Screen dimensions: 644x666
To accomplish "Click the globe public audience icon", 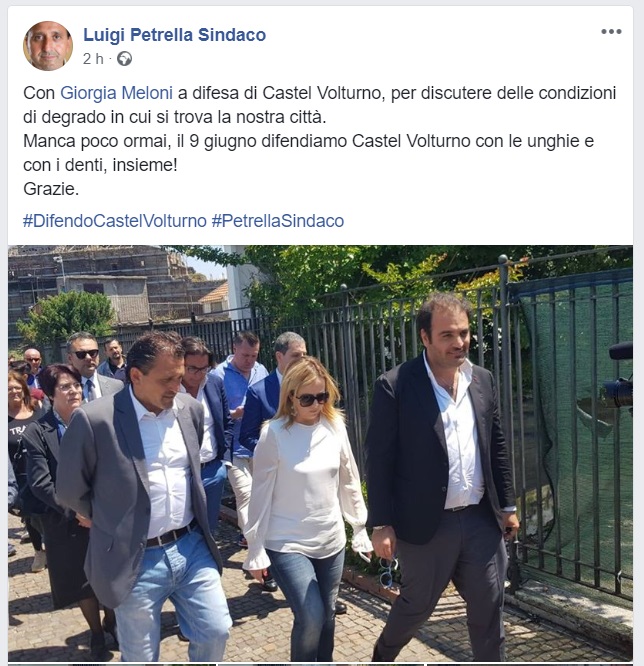I will pos(124,59).
